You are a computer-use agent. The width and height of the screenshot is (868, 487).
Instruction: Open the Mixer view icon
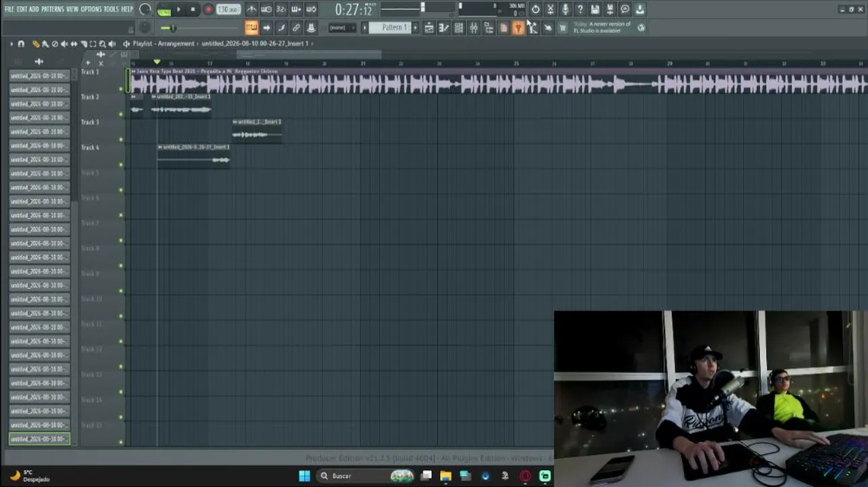click(x=473, y=28)
